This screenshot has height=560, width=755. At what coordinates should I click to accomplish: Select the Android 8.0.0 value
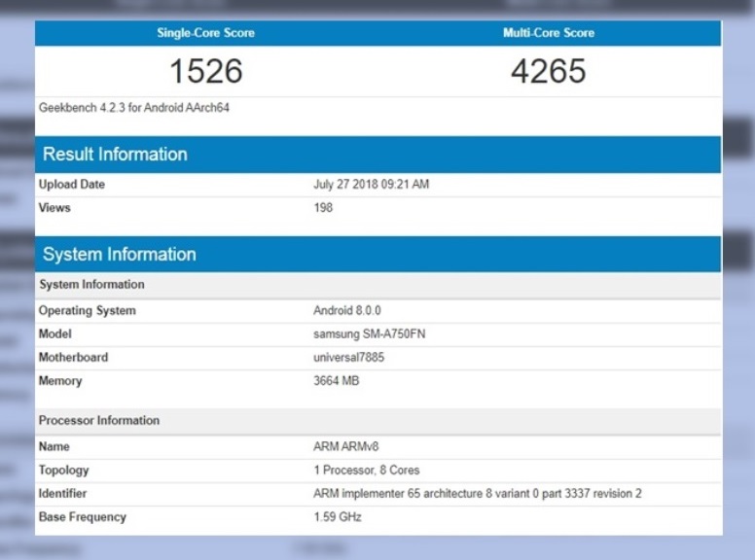(347, 310)
